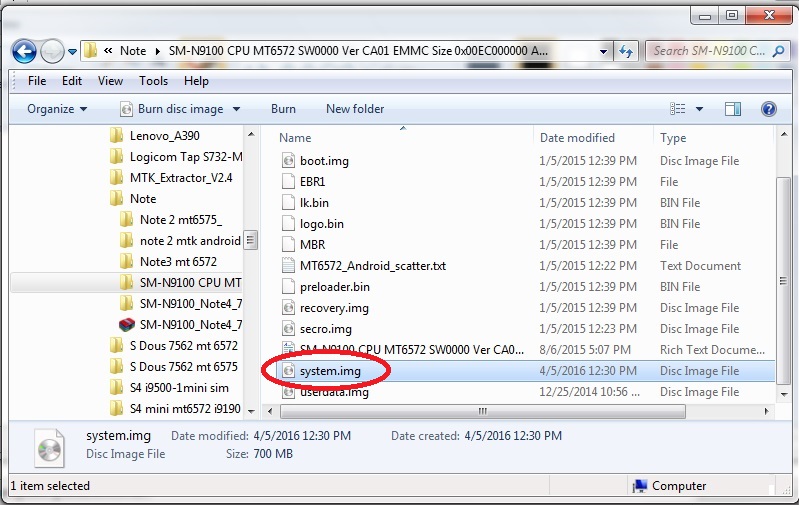Open the Edit menu
The width and height of the screenshot is (799, 505).
click(x=72, y=81)
